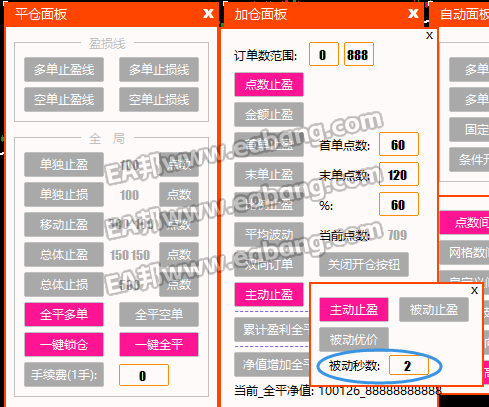489x407 pixels.
Task: Close the 主动止盈 popup with its x
Action: tap(474, 290)
